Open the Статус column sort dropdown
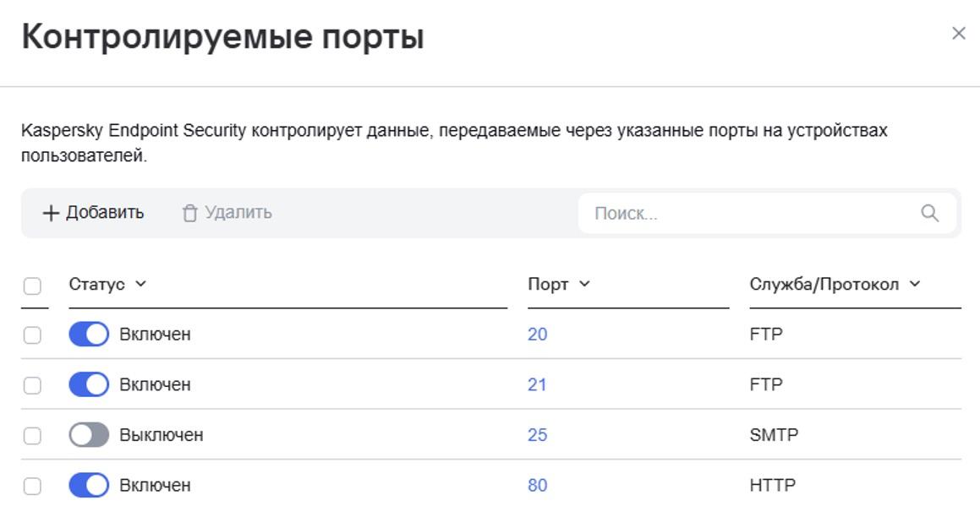This screenshot has width=980, height=506. click(x=140, y=284)
